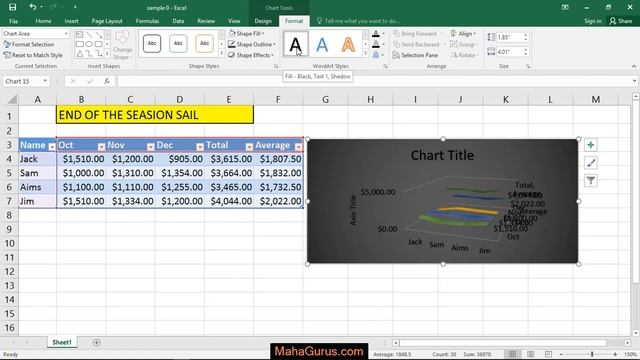Open the Selection Pane

[x=416, y=55]
